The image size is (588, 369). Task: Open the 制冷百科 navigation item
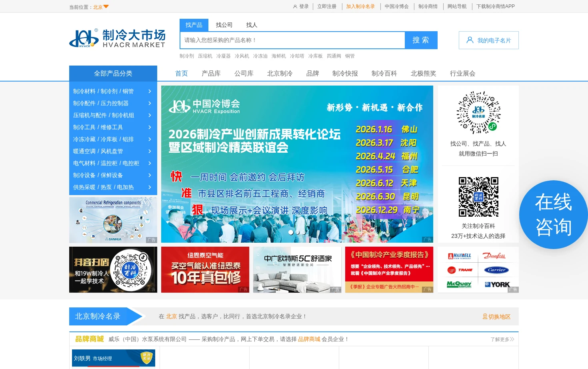point(384,74)
